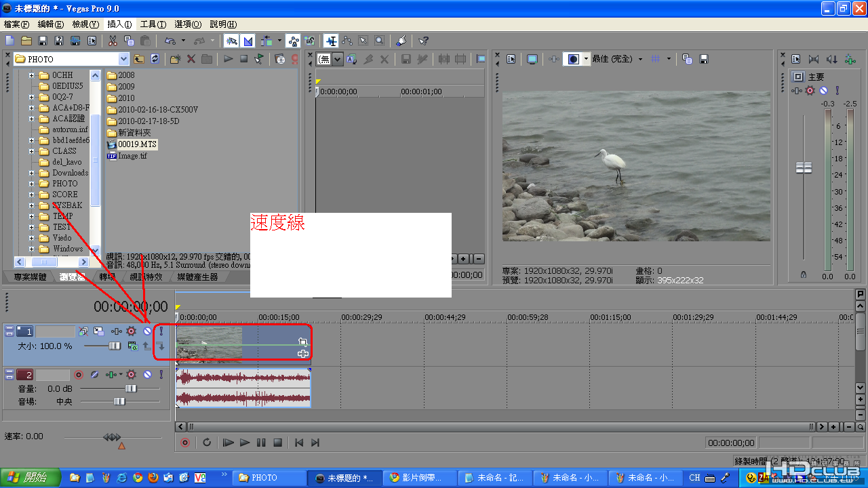Click audio track 2 volume slider handle
Screen dimensions: 868x488
tap(131, 388)
